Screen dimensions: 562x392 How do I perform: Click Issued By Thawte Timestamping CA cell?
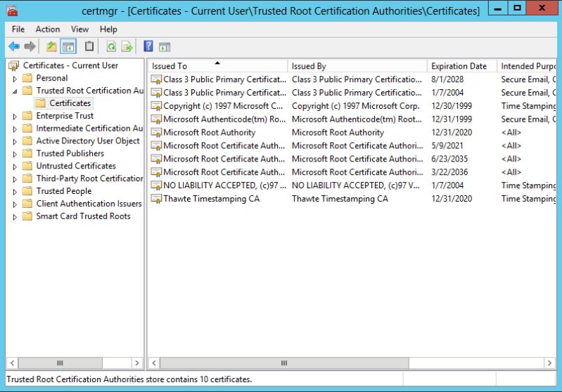click(340, 199)
